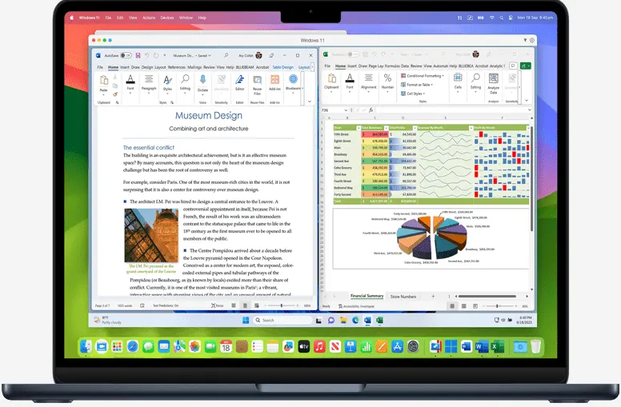This screenshot has width=621, height=407.
Task: Open the Table Design tab in Word
Action: pyautogui.click(x=283, y=67)
